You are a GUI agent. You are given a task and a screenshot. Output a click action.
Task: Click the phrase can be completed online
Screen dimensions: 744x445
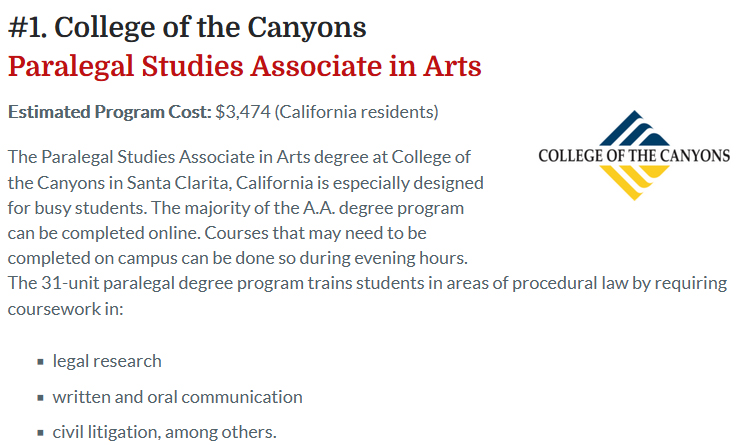tap(104, 233)
